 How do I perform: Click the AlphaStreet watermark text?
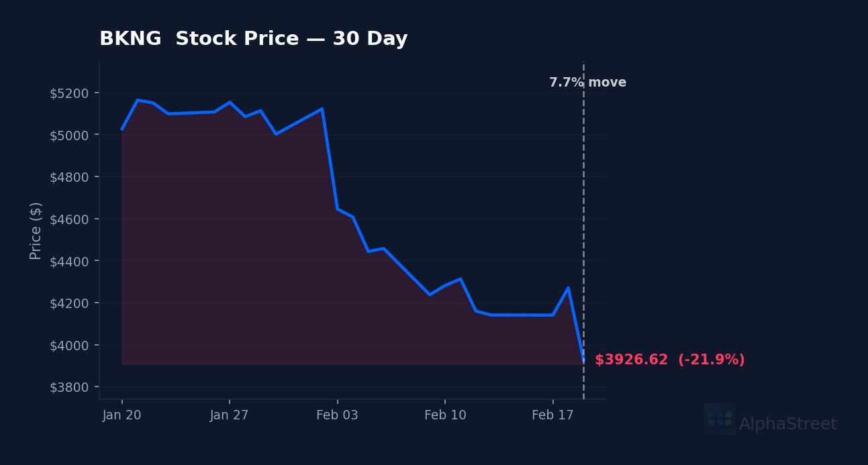[x=787, y=425]
